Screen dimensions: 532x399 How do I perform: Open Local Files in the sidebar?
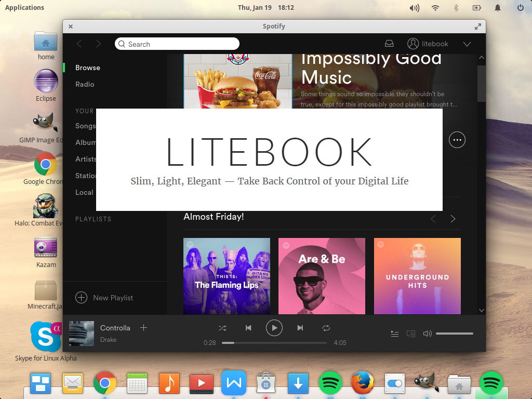[x=85, y=192]
